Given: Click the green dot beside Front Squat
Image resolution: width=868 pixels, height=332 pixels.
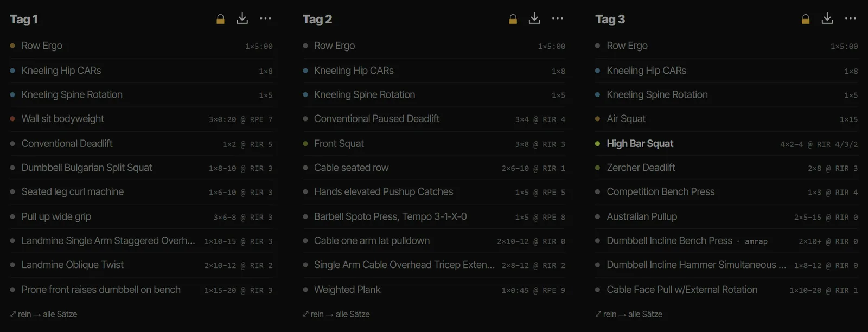Looking at the screenshot, I should click(305, 144).
